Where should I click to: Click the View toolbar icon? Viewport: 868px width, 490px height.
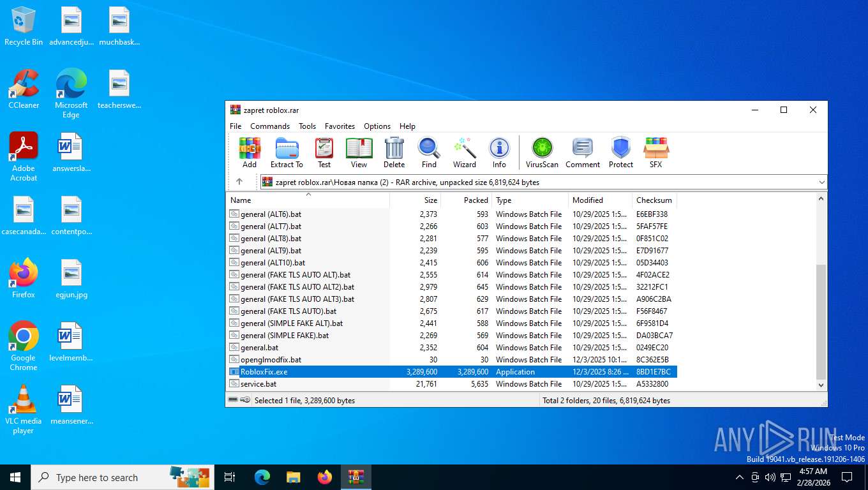pyautogui.click(x=359, y=152)
